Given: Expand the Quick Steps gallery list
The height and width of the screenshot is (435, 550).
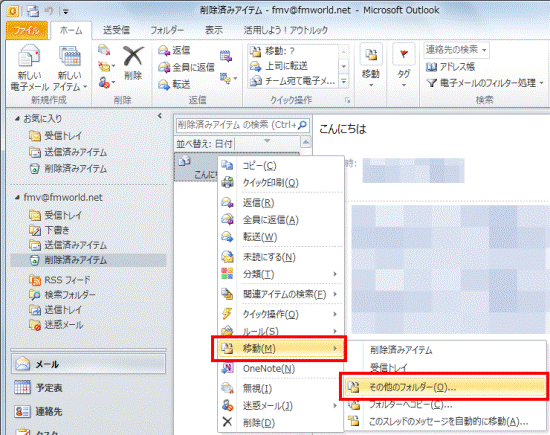Looking at the screenshot, I should pos(344,81).
